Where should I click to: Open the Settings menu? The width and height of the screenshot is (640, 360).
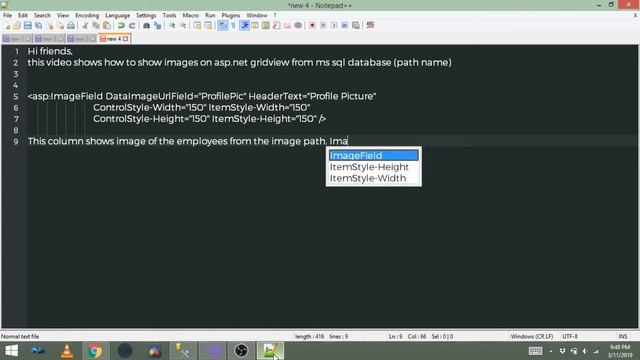click(146, 16)
